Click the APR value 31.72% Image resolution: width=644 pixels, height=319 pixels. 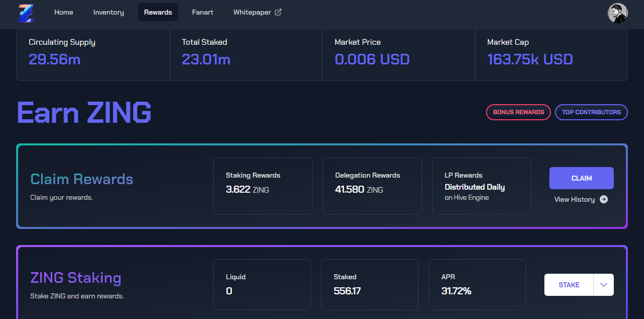456,291
